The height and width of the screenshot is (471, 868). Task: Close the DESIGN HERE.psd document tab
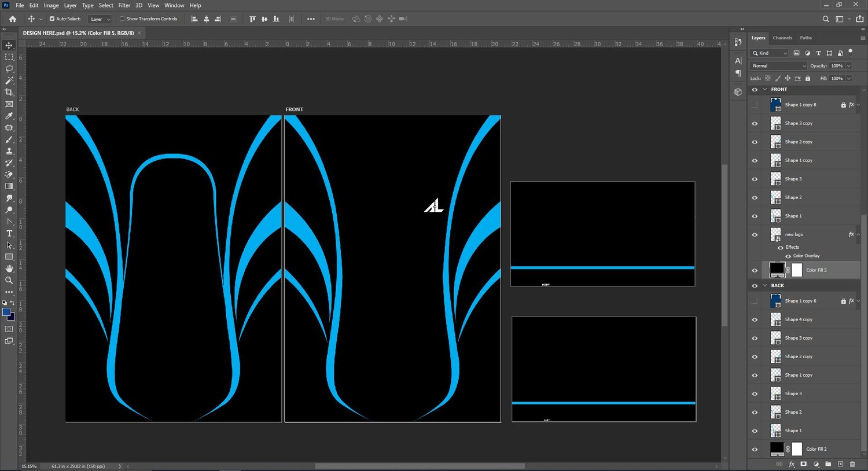(x=139, y=33)
